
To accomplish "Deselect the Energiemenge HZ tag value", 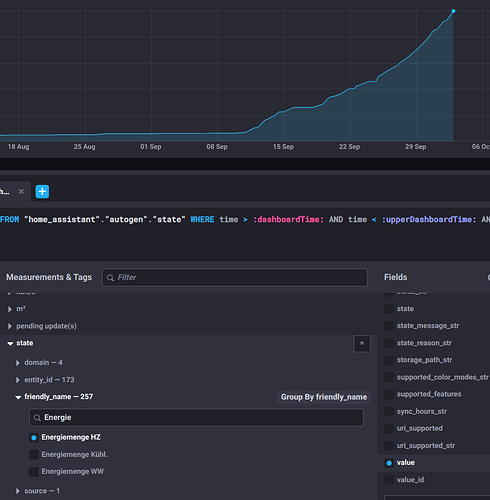I will coord(34,438).
